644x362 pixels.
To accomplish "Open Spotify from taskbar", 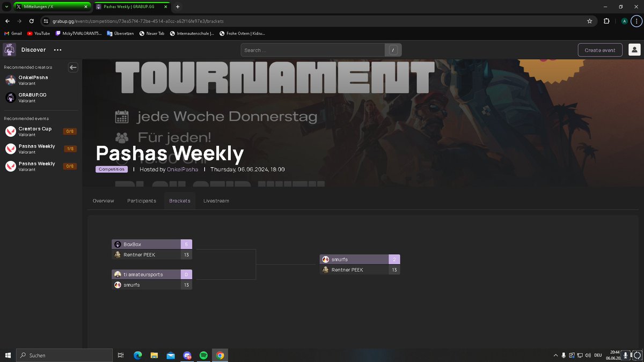I will click(x=203, y=355).
